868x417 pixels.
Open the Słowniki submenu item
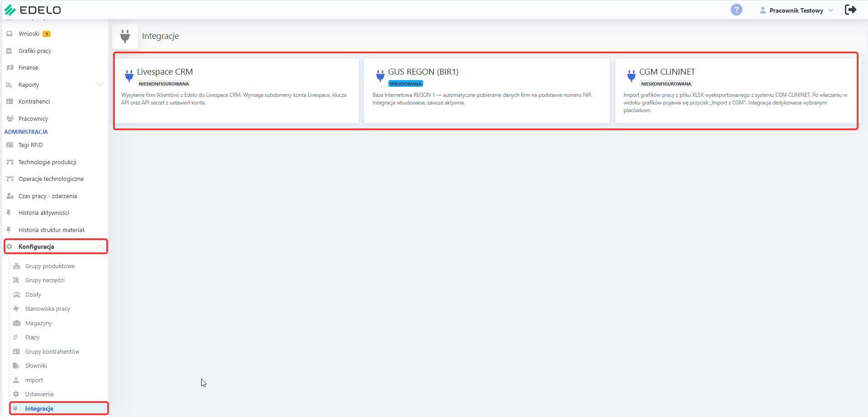(36, 365)
